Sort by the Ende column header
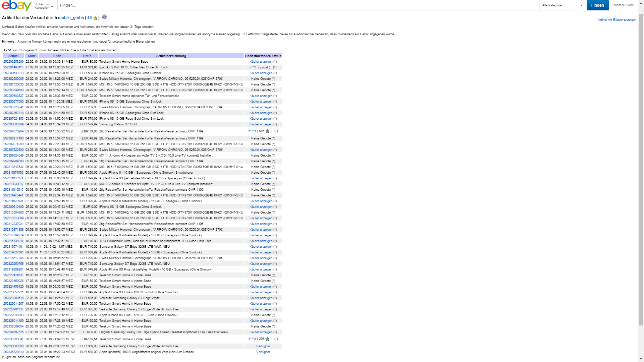 tap(57, 56)
